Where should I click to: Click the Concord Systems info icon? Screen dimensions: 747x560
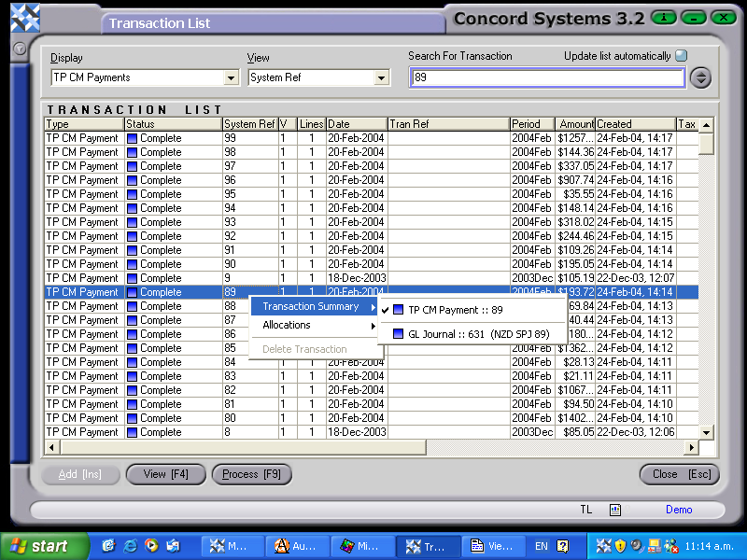(x=662, y=17)
